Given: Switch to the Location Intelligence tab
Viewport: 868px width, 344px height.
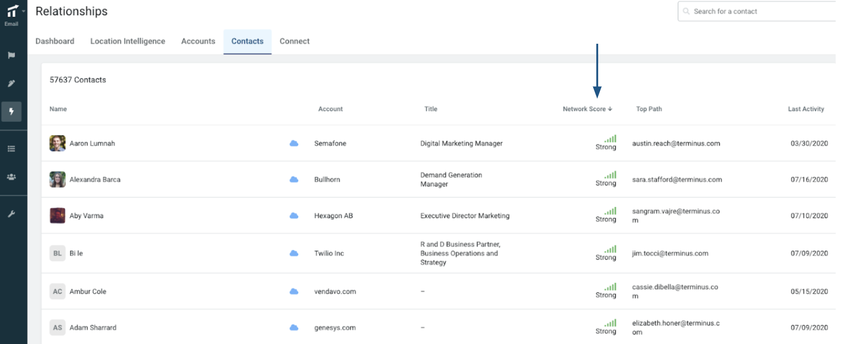Looking at the screenshot, I should coord(128,41).
